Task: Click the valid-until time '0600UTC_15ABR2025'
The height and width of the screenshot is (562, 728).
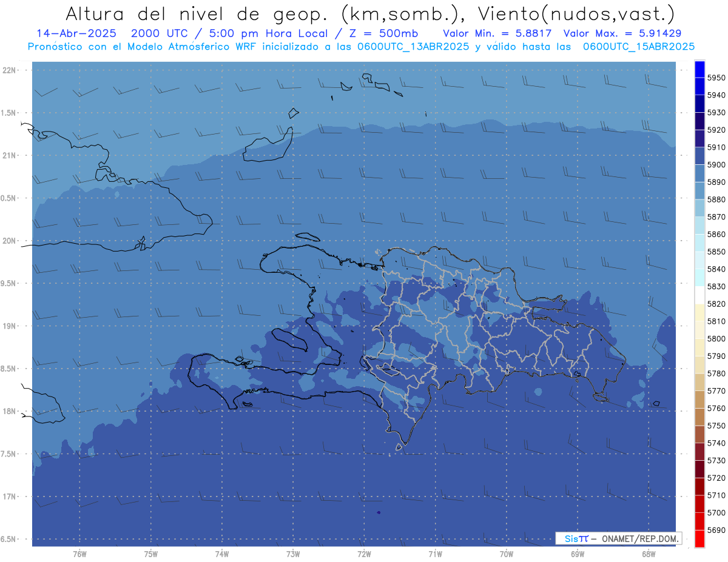Action: pos(639,47)
